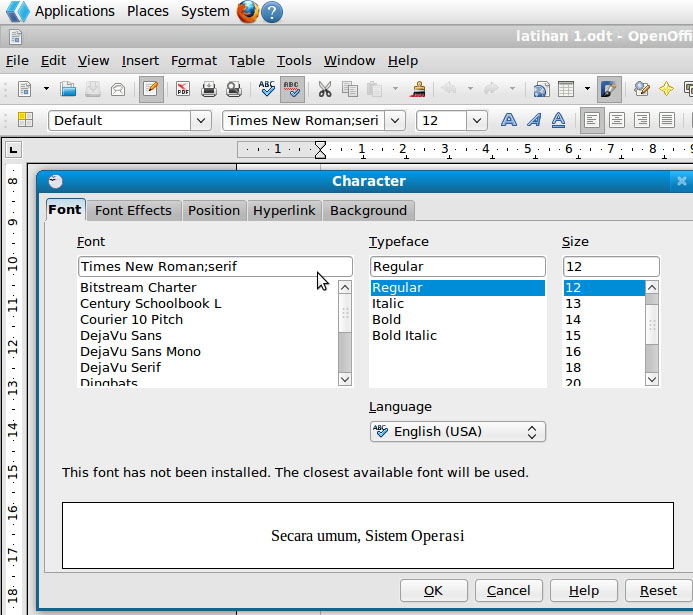
Task: Click the Print file directly icon
Action: 209,89
